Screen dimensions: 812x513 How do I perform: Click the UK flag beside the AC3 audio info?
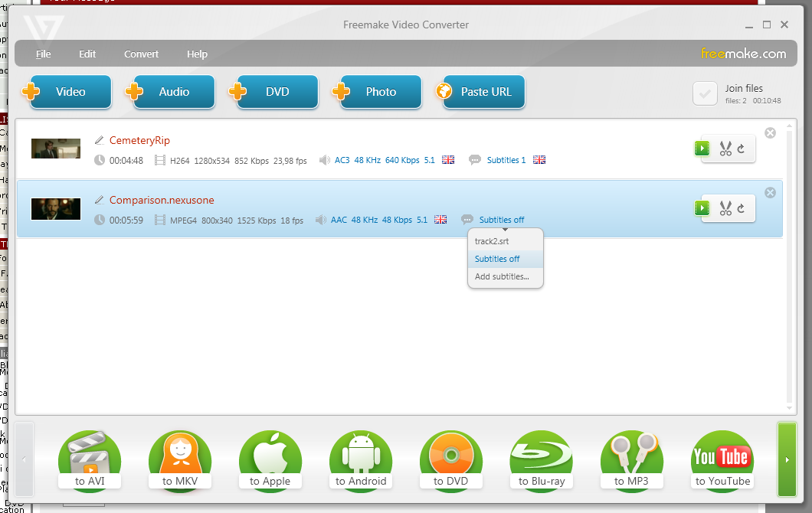coord(448,160)
